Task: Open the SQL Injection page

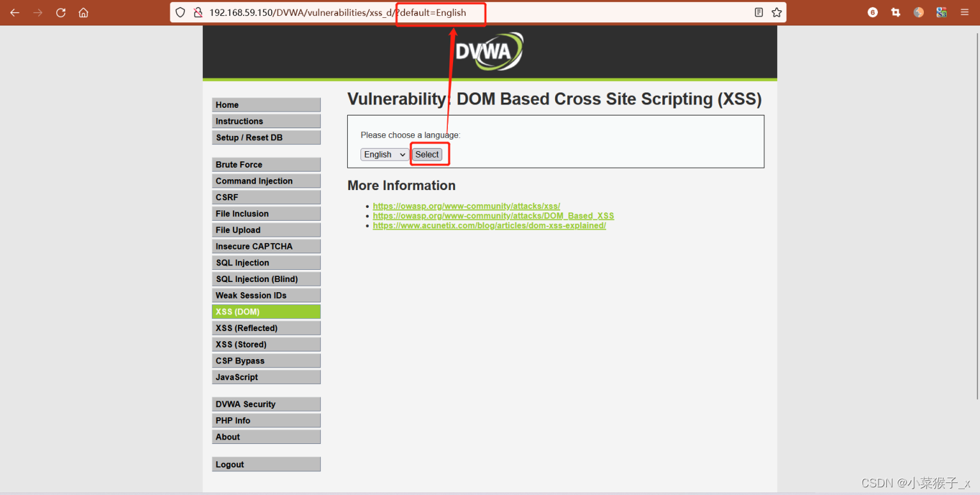Action: pos(266,263)
